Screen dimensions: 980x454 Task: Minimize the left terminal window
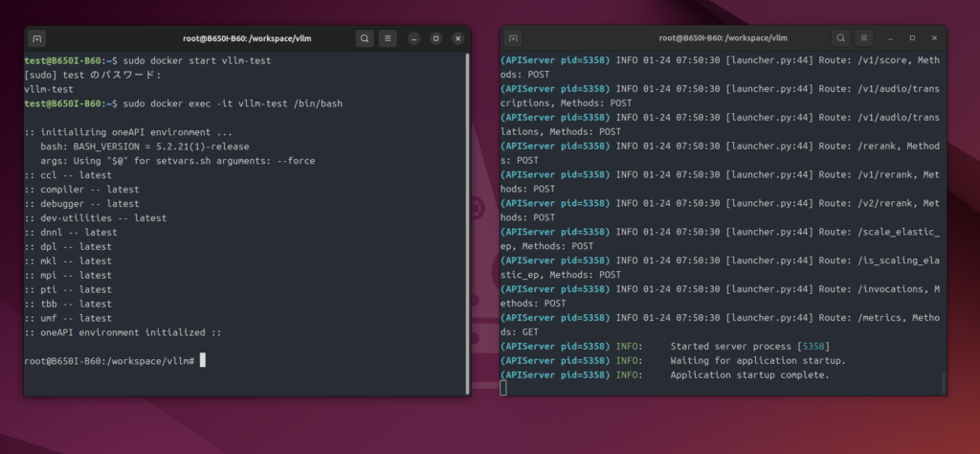coord(413,38)
